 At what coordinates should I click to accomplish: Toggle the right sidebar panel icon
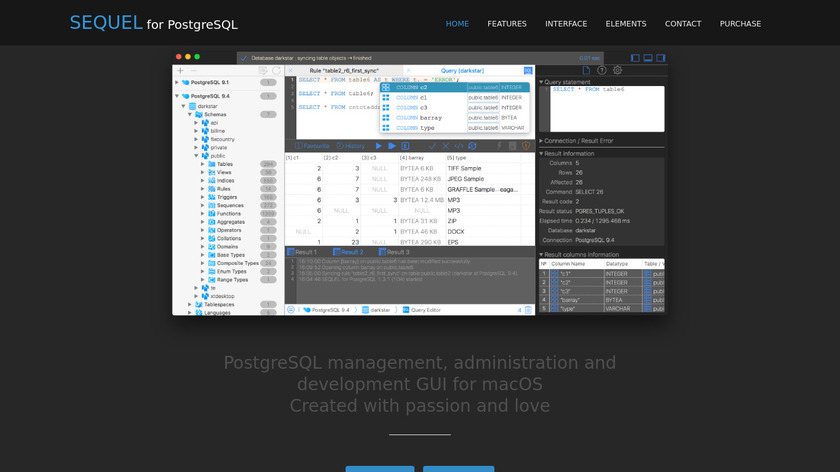click(661, 58)
